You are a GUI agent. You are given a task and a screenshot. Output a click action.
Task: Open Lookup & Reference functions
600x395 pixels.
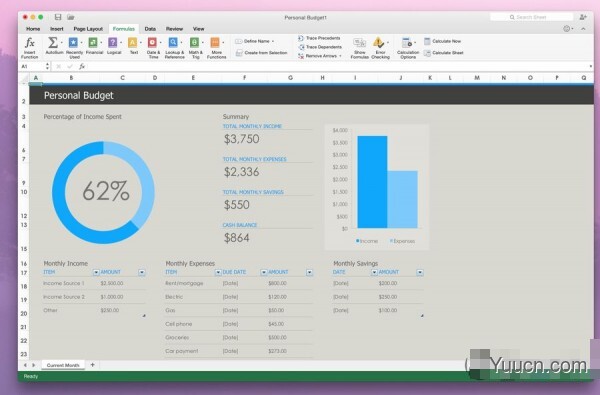[x=173, y=42]
